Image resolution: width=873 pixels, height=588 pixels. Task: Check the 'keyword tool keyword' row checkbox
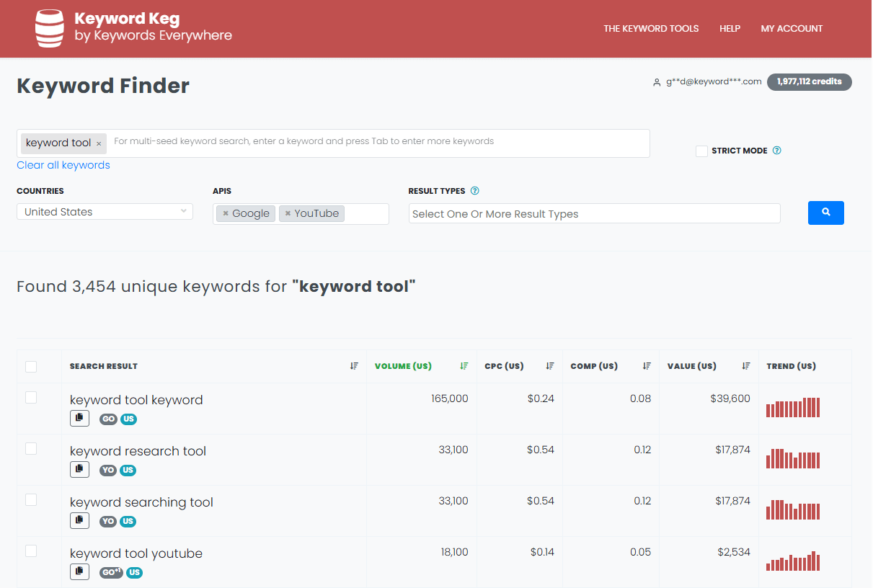pyautogui.click(x=31, y=397)
